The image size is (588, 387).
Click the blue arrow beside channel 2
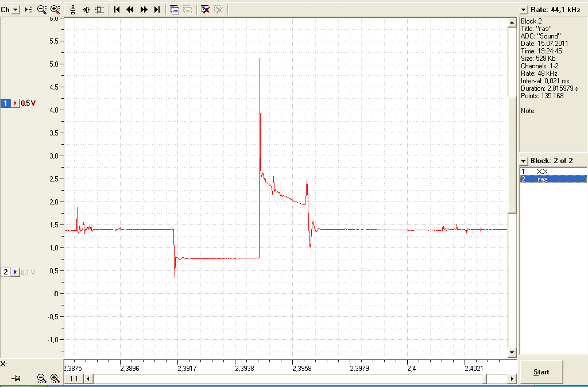tap(16, 272)
